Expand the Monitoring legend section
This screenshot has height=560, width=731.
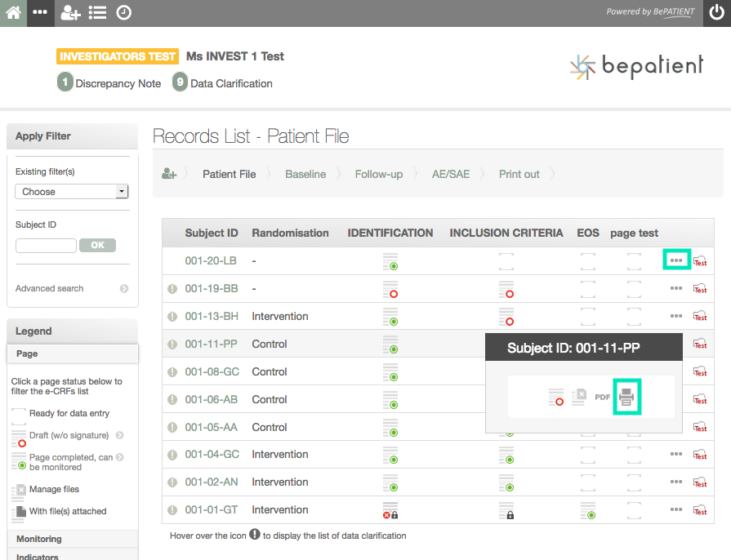39,539
